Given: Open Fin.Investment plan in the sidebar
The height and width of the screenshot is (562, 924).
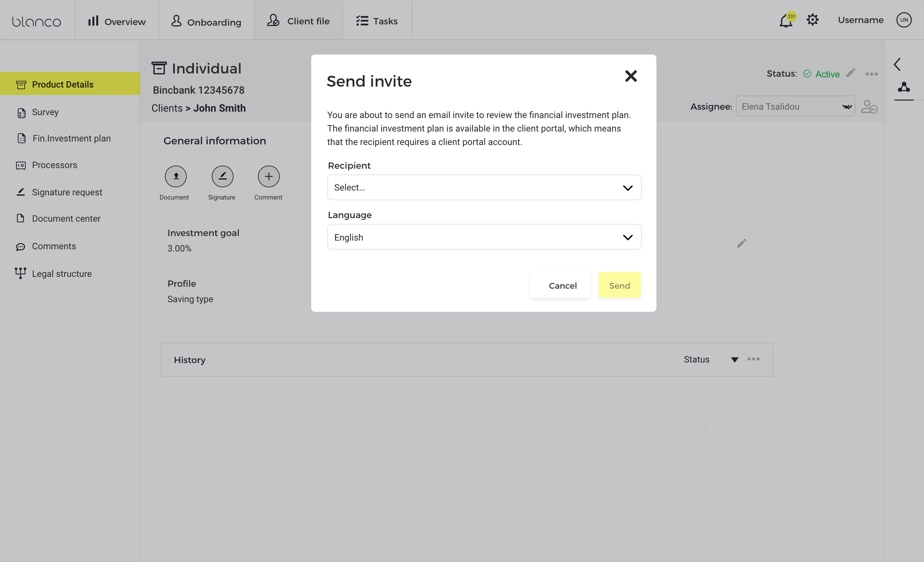Looking at the screenshot, I should click(71, 138).
